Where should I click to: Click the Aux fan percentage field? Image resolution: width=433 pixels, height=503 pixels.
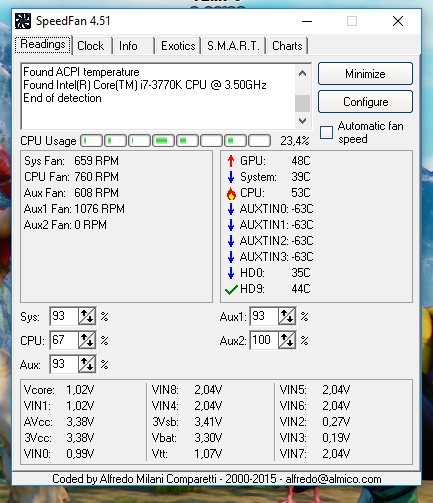tap(64, 364)
